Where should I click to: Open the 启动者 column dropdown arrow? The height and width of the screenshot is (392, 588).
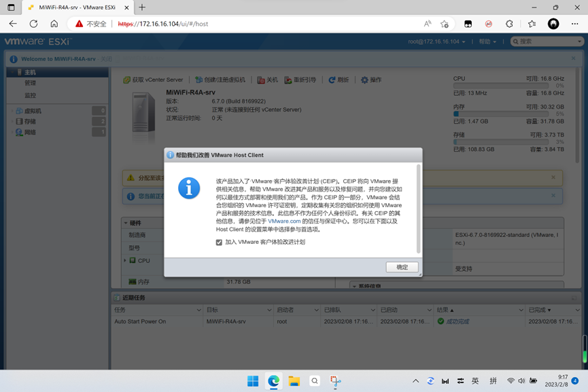click(316, 310)
